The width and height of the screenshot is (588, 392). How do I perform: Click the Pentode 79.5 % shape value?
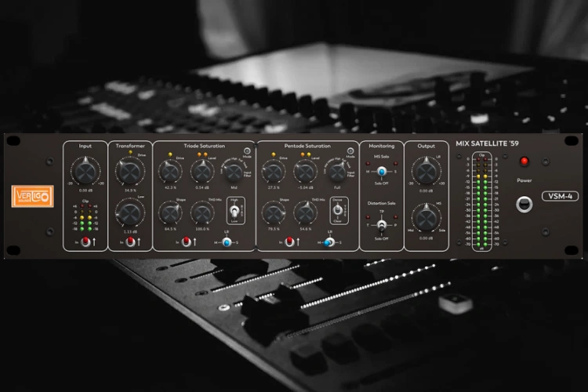pos(274,229)
